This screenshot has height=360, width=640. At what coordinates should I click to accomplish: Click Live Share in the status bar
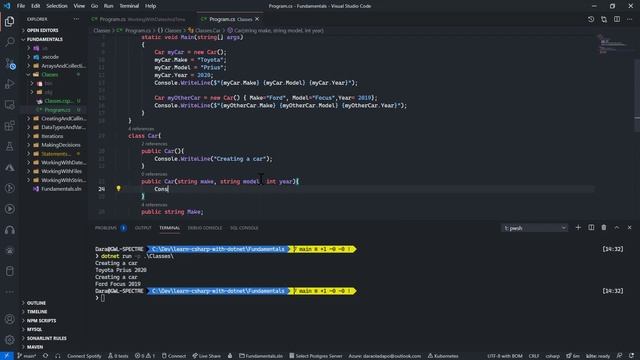tap(207, 356)
